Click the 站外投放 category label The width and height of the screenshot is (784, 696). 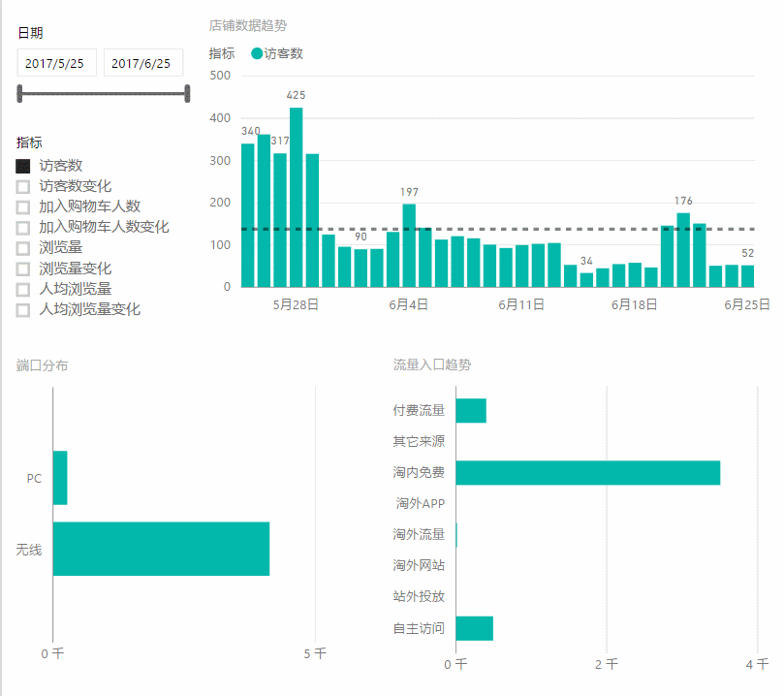click(x=419, y=596)
